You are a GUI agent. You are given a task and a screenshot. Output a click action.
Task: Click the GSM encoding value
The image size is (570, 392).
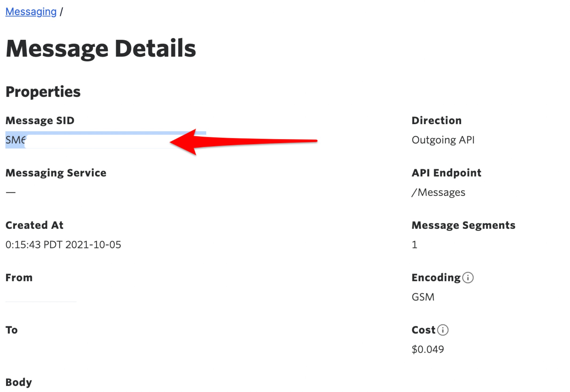coord(423,297)
